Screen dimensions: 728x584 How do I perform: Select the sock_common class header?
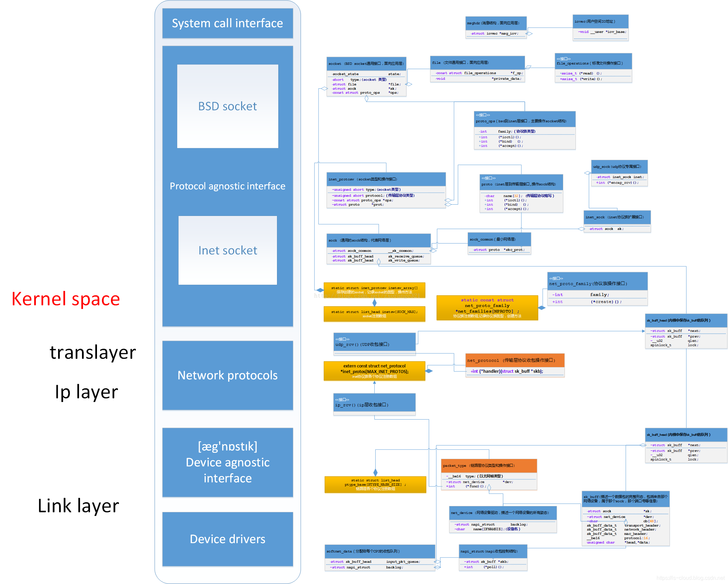pyautogui.click(x=499, y=239)
